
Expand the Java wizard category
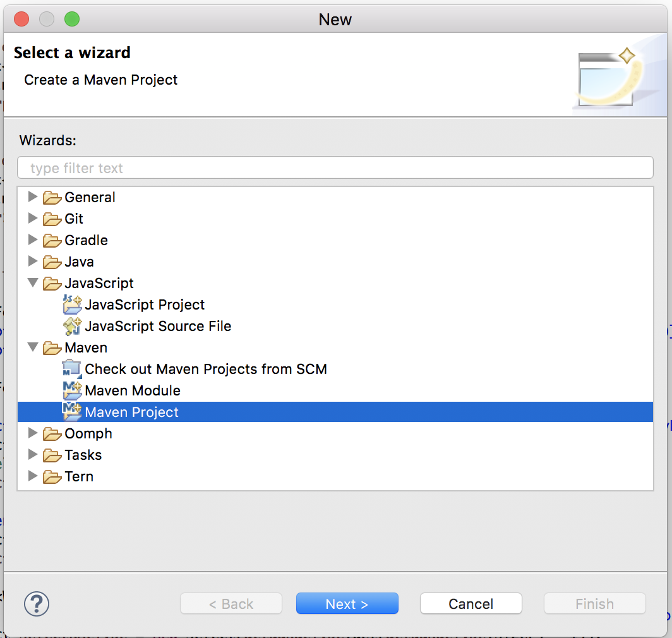pyautogui.click(x=33, y=262)
